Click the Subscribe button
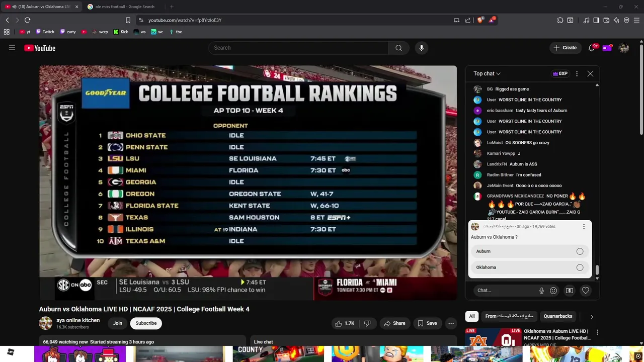 146,323
